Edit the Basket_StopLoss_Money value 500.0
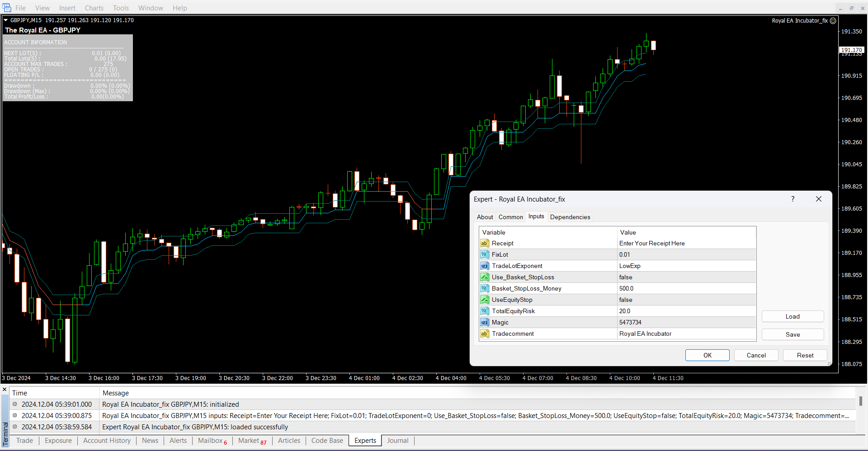Viewport: 868px width, 451px height. tap(685, 289)
